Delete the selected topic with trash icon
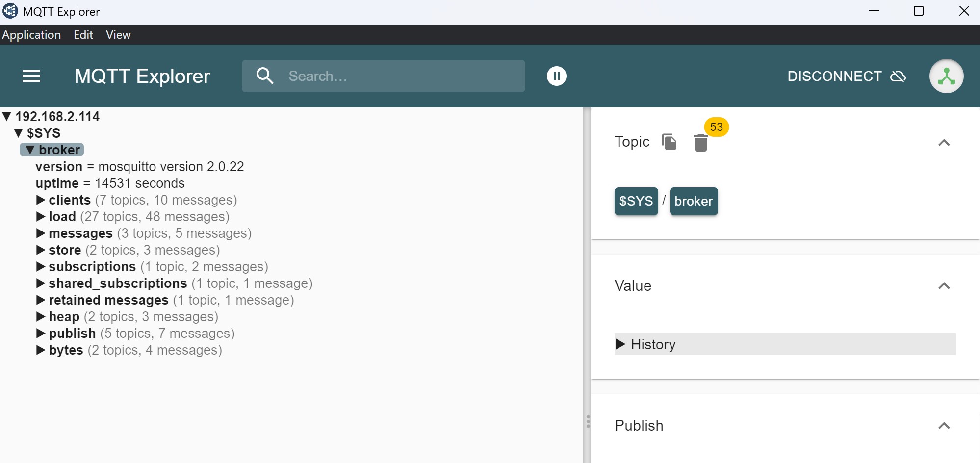980x463 pixels. pos(700,143)
